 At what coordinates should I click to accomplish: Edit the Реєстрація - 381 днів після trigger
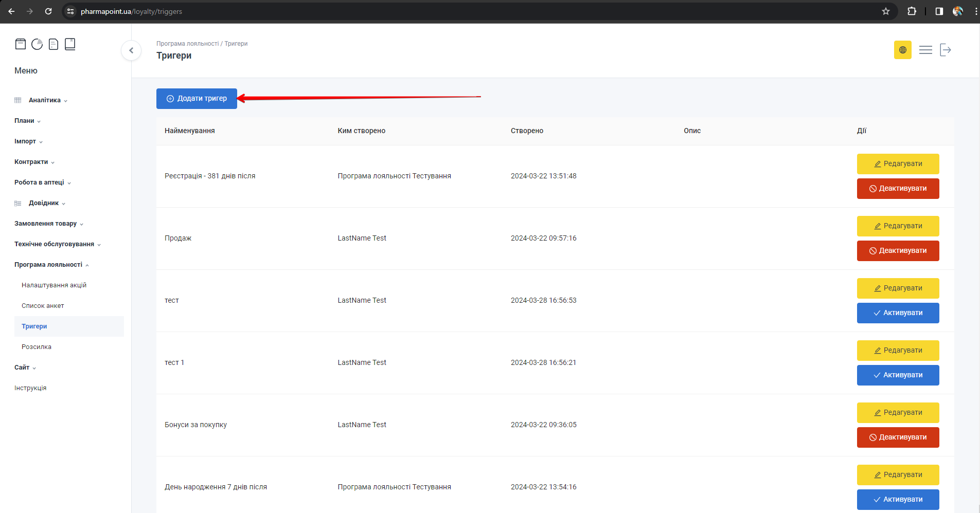point(898,164)
